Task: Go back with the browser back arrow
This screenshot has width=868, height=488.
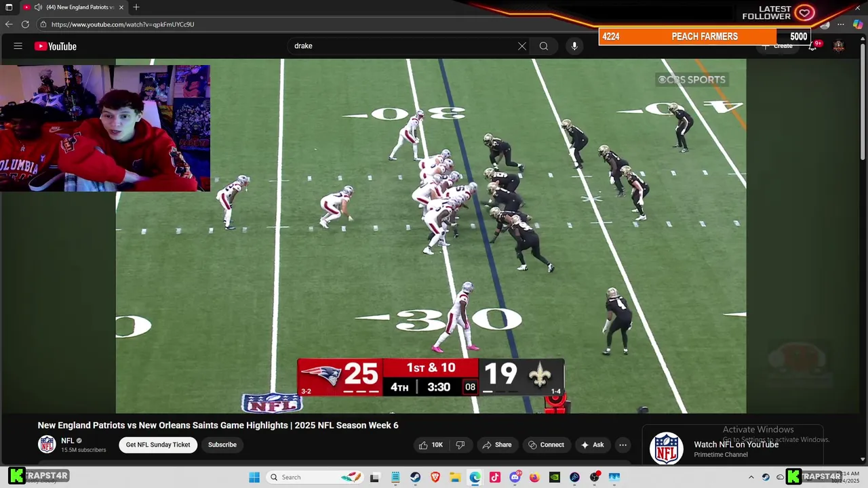Action: pos(9,24)
